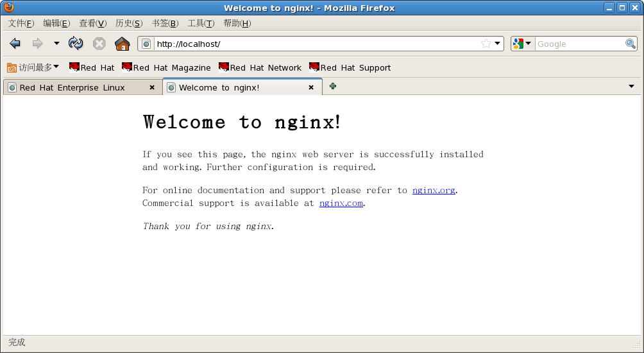Maximize the Firefox window
This screenshot has height=353, width=644.
click(622, 8)
